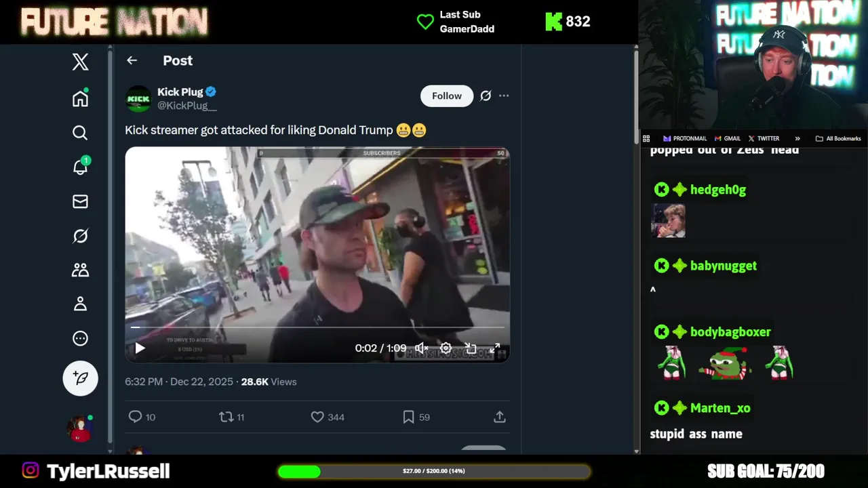
Task: Open Messages envelope icon
Action: pyautogui.click(x=80, y=201)
